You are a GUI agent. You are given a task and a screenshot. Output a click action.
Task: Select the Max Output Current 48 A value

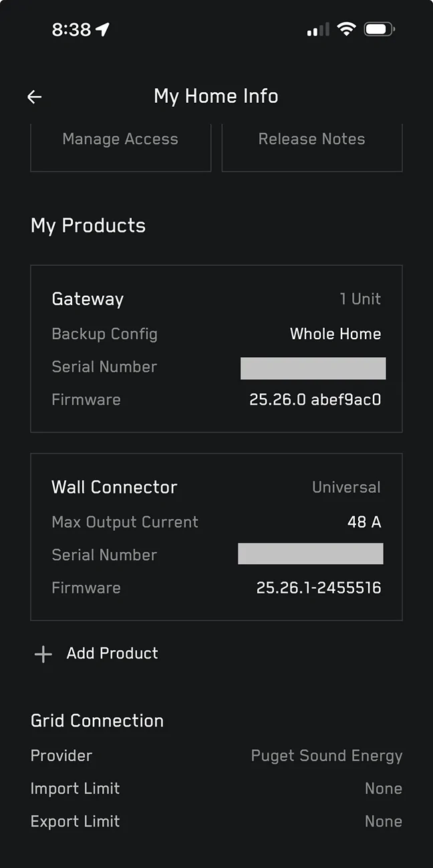coord(364,522)
